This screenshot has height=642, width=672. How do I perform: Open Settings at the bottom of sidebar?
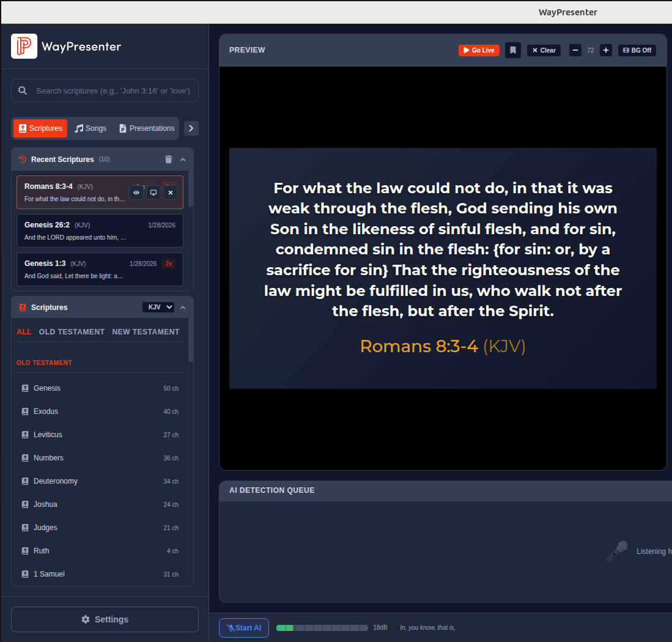105,619
